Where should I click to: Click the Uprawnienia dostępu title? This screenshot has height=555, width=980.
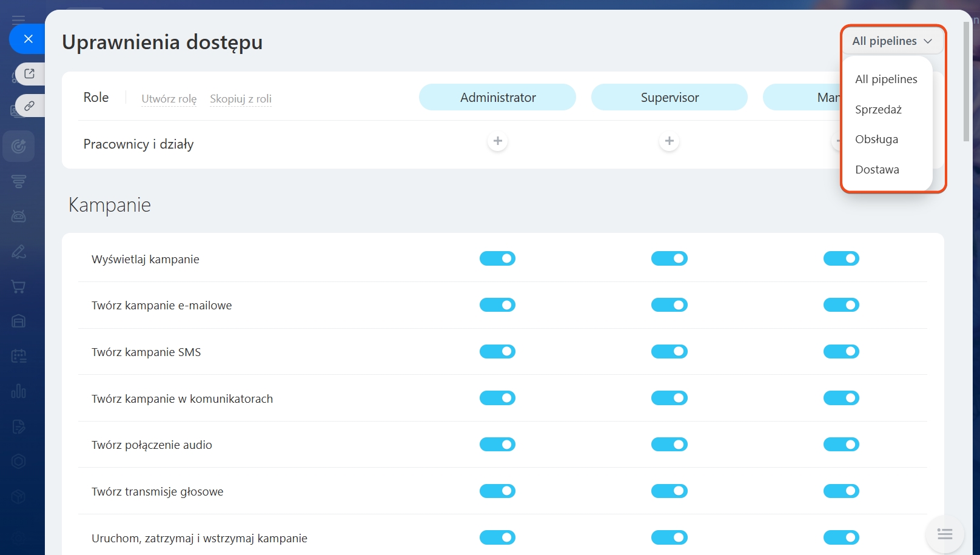click(x=162, y=42)
